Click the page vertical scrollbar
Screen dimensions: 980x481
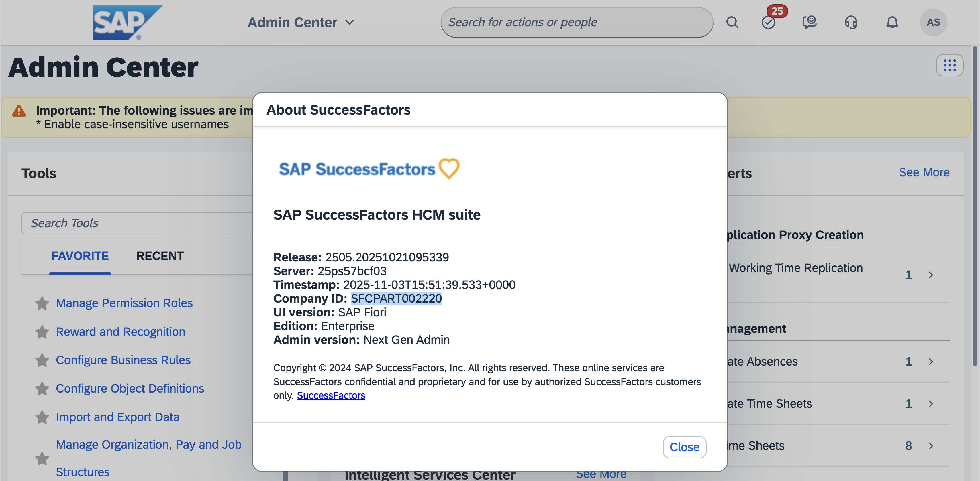[974, 205]
